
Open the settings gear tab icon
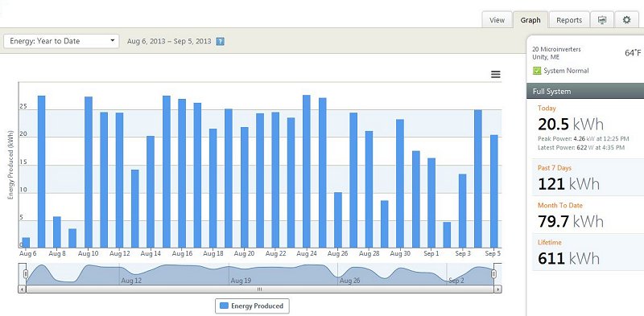coord(626,19)
